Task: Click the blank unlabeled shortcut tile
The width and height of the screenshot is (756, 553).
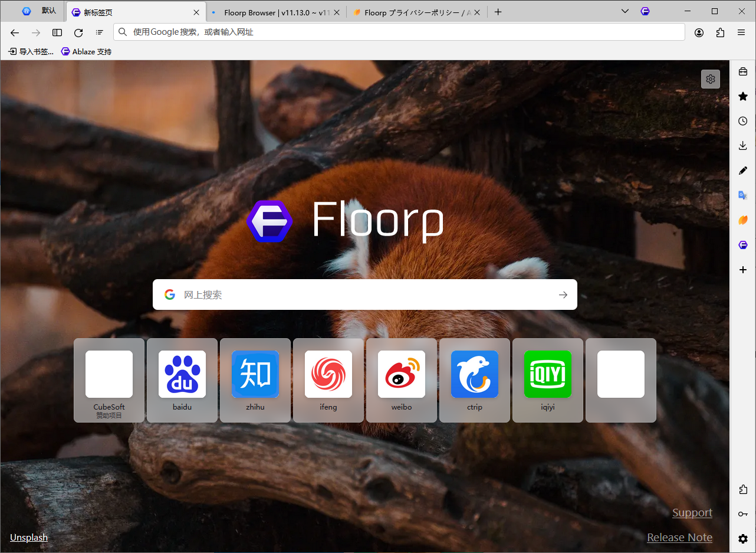Action: [x=621, y=380]
